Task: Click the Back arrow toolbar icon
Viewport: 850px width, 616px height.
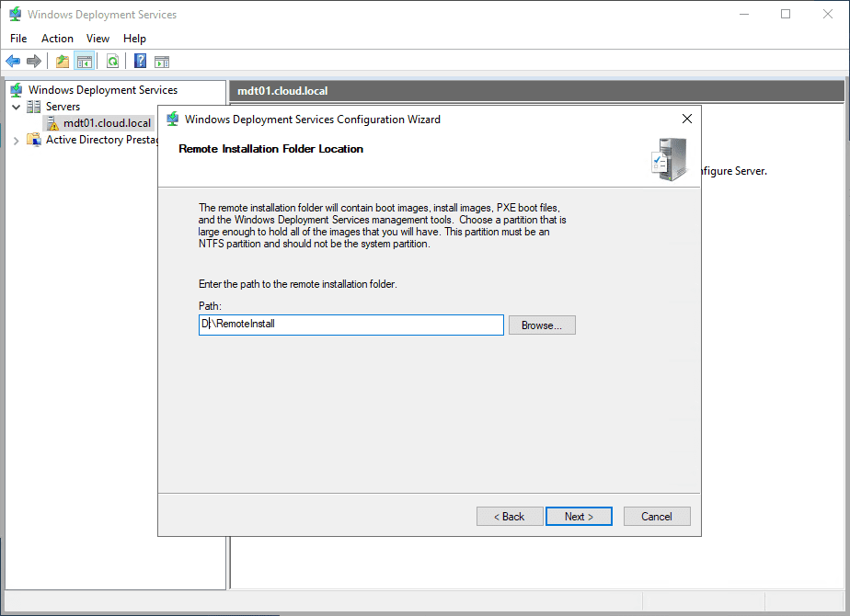Action: [x=13, y=62]
